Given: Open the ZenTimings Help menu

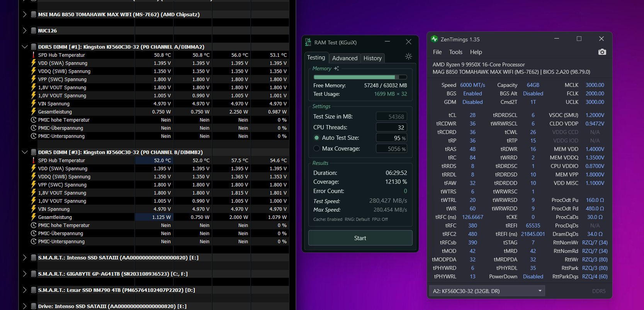Looking at the screenshot, I should point(476,52).
